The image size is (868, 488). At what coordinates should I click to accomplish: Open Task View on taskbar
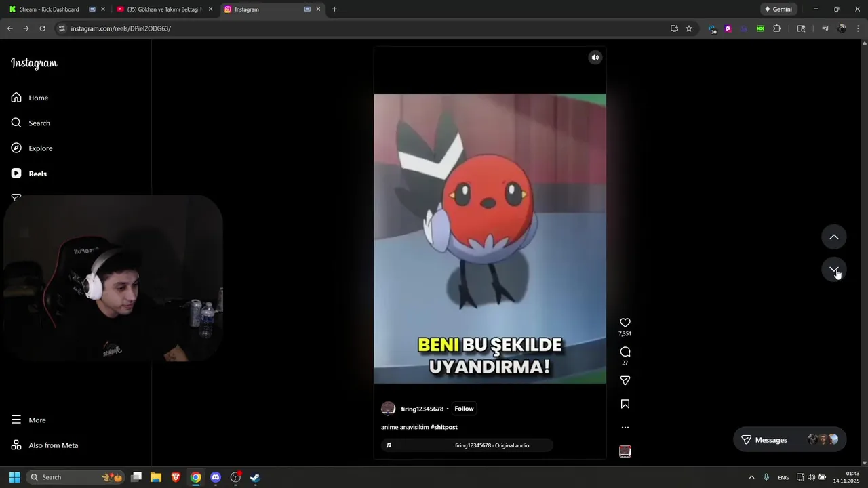click(136, 477)
